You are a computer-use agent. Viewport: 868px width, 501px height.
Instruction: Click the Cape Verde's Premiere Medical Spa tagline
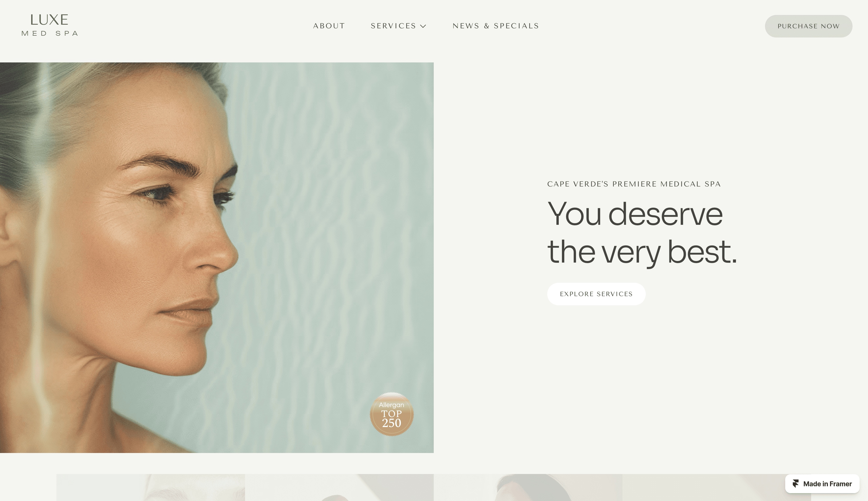click(x=634, y=184)
